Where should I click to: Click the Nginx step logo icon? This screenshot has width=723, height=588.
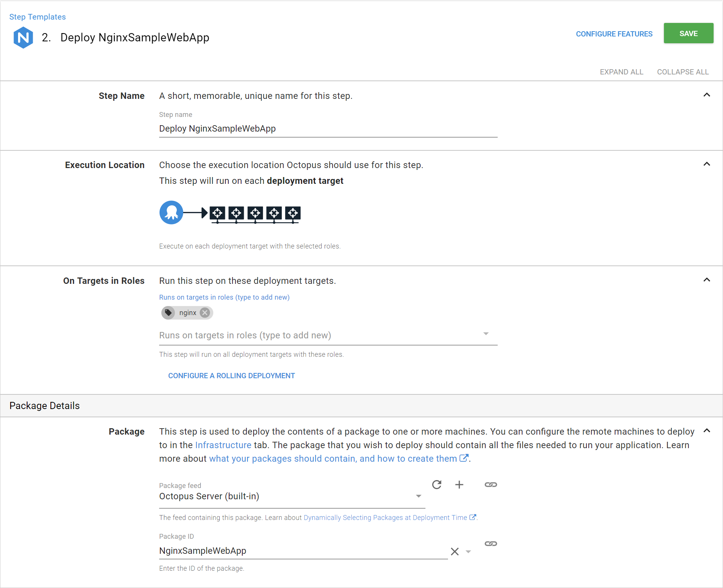[x=23, y=38]
